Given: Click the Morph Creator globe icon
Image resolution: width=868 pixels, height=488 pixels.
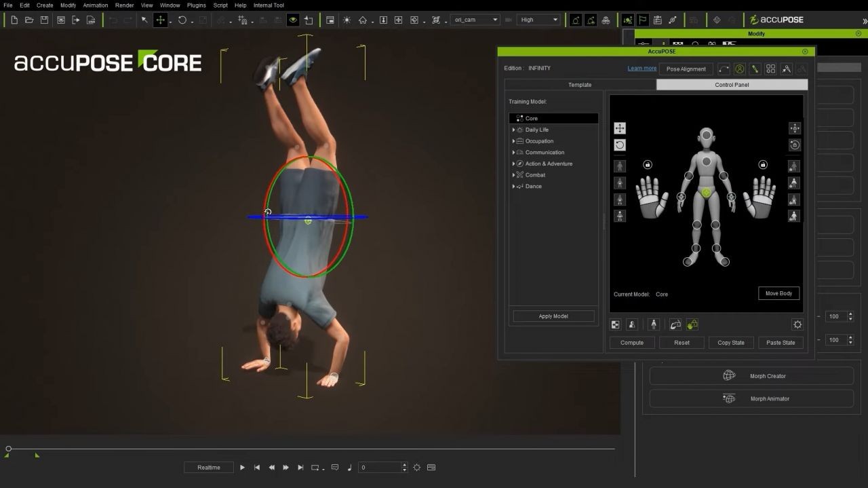Looking at the screenshot, I should 729,376.
